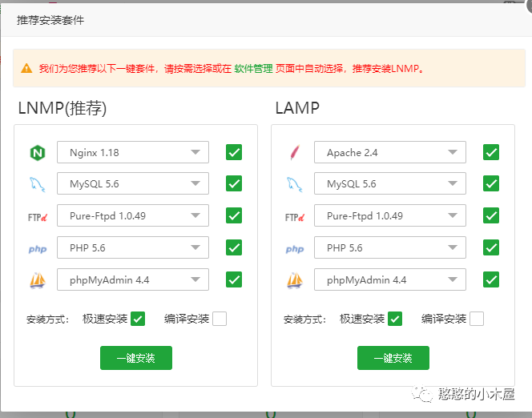This screenshot has height=418, width=532.
Task: Click the phpMyAdmin sailboat icon in LAMP
Action: pyautogui.click(x=295, y=280)
